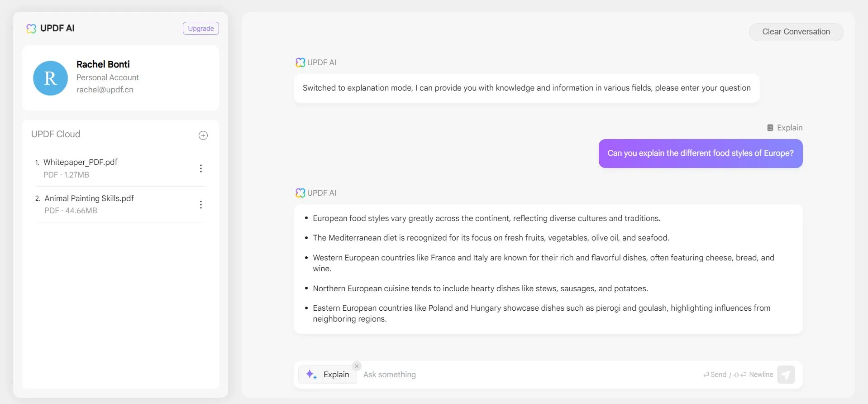Open Animal Painting Skills.pdf from the cloud list
Viewport: 868px width, 404px height.
pos(89,198)
